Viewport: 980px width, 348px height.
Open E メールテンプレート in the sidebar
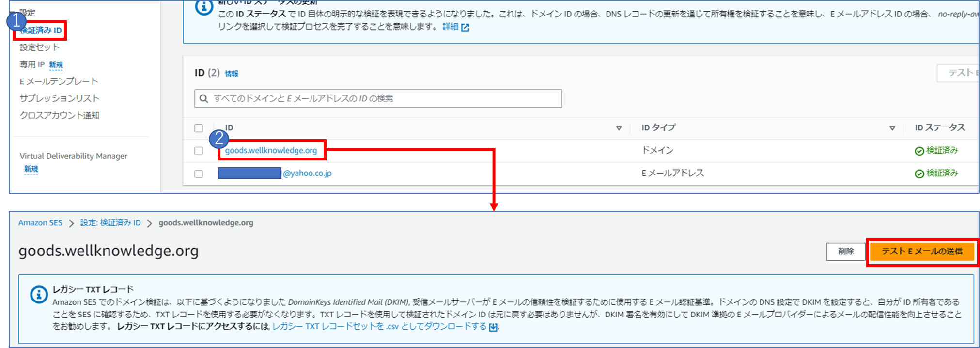[x=59, y=81]
